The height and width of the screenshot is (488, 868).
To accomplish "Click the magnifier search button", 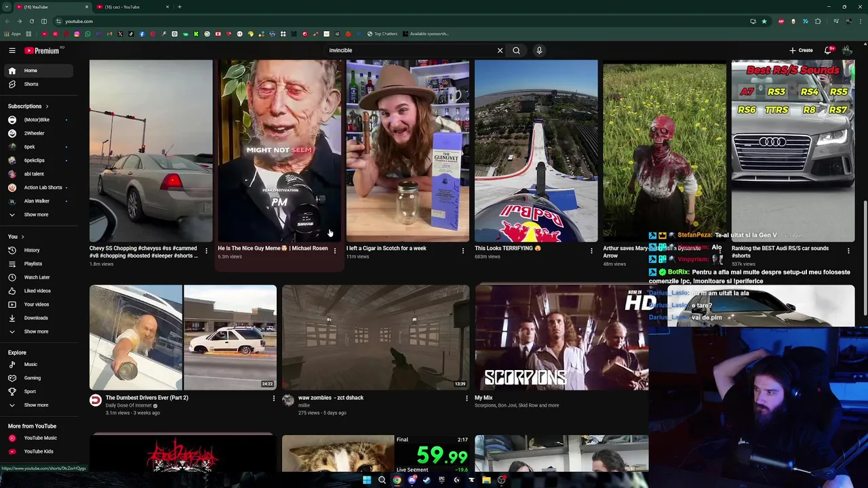I will pos(516,50).
